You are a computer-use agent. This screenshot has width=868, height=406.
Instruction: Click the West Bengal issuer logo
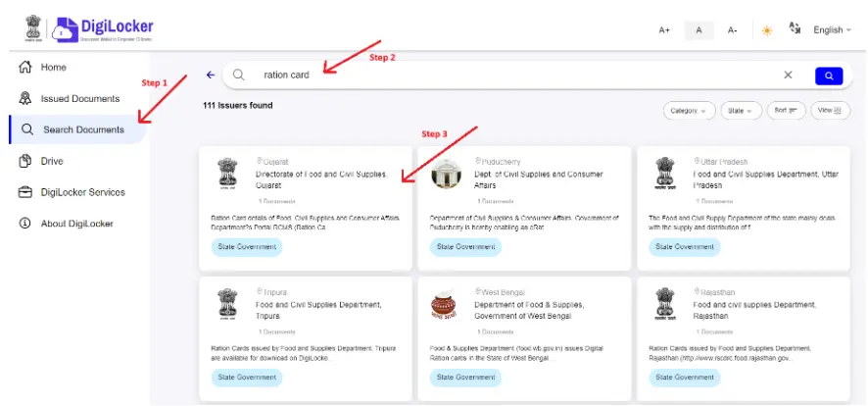coord(446,307)
